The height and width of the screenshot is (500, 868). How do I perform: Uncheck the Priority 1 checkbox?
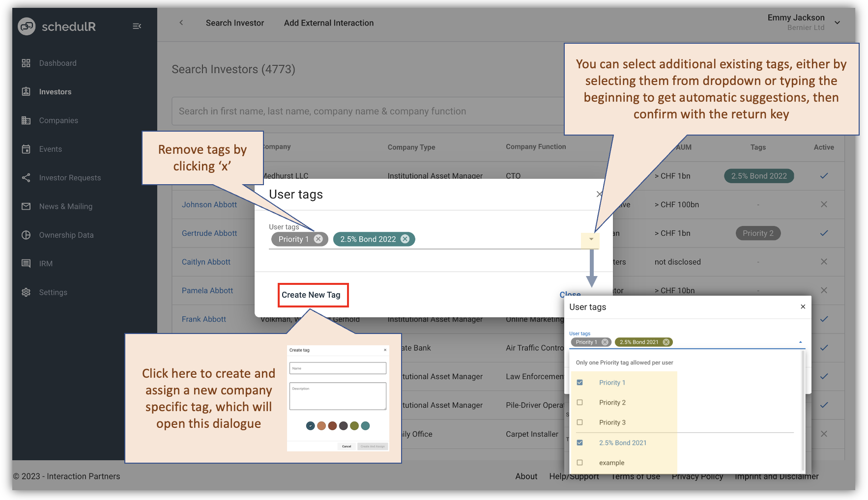[x=580, y=382]
